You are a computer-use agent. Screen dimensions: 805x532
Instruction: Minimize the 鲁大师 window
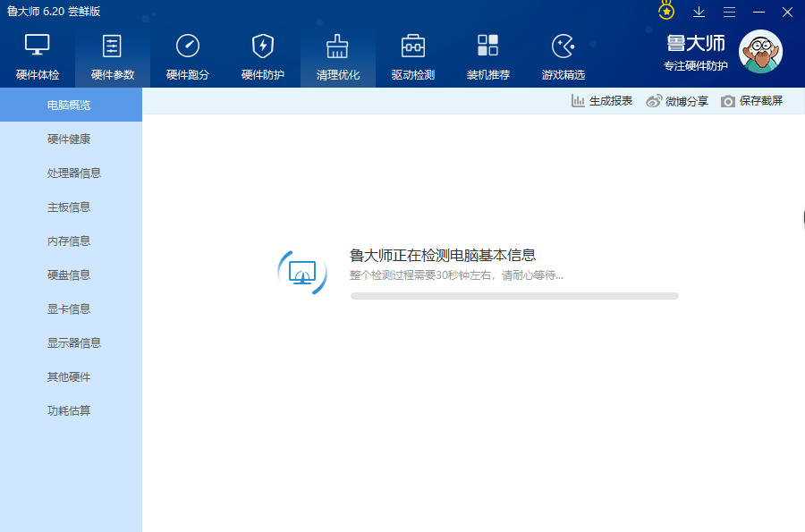point(758,12)
